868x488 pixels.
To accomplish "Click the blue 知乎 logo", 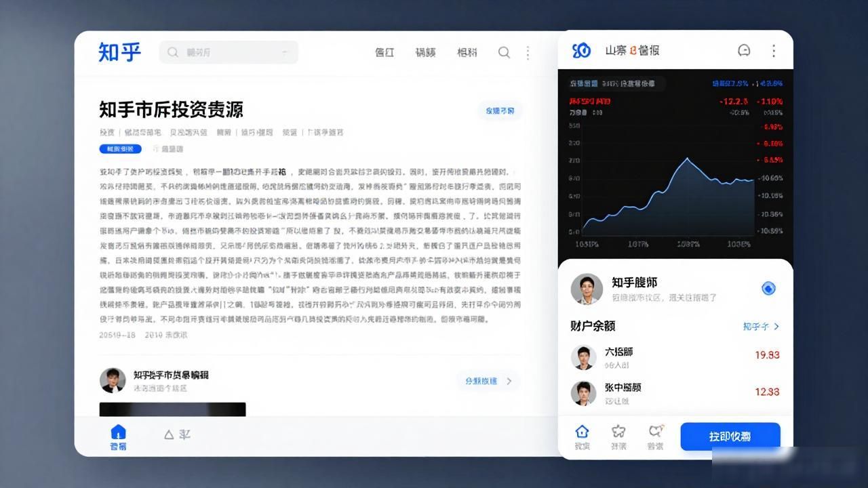I will point(119,52).
